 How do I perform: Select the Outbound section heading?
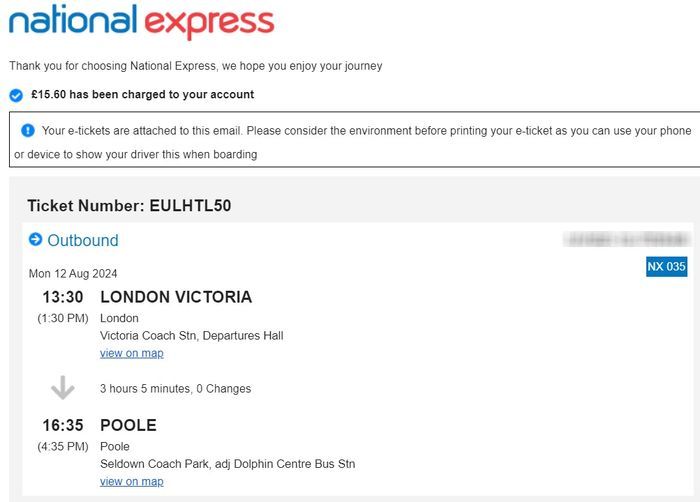[83, 240]
